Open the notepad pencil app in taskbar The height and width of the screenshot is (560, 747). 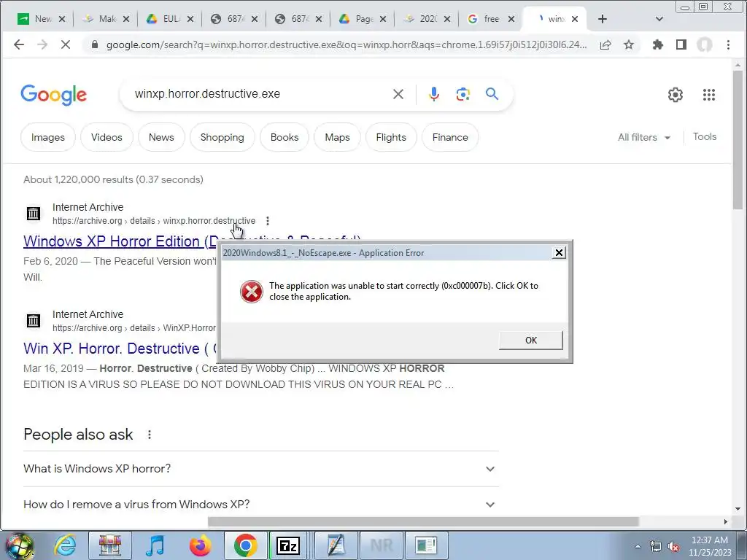[336, 545]
